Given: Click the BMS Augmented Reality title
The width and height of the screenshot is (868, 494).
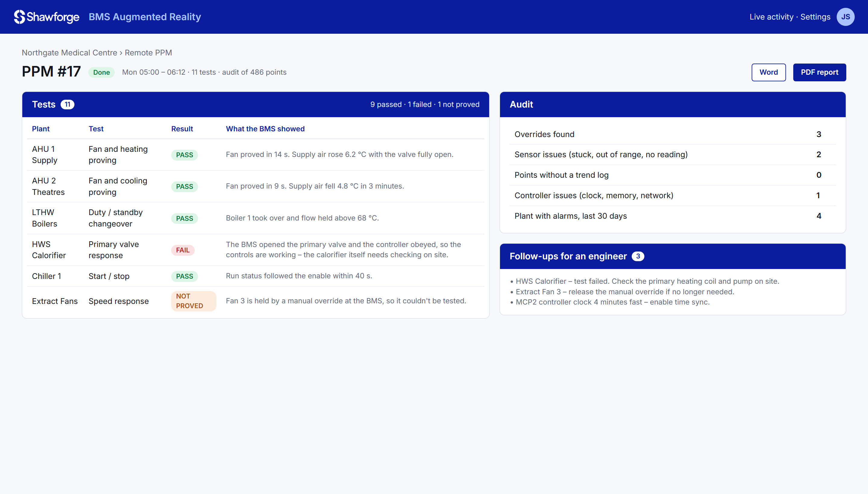Looking at the screenshot, I should 145,17.
